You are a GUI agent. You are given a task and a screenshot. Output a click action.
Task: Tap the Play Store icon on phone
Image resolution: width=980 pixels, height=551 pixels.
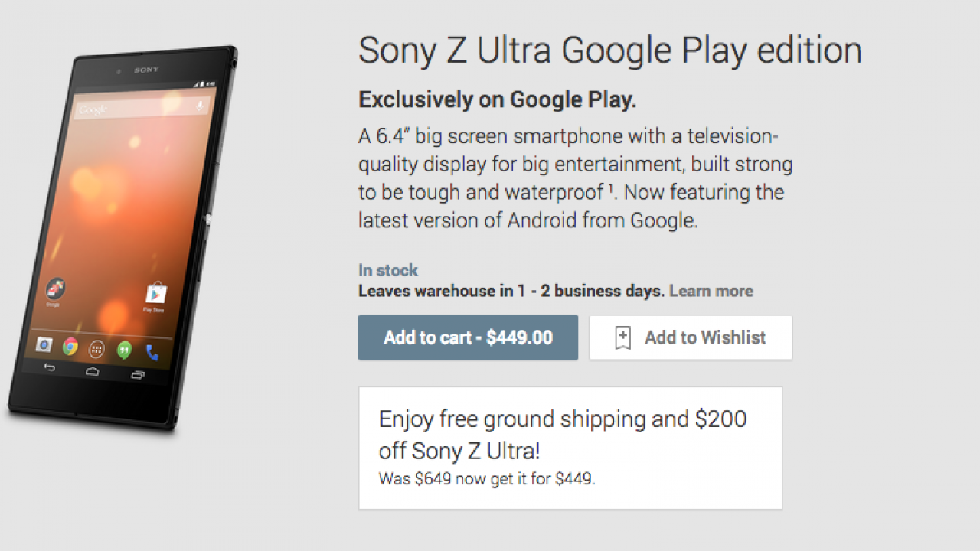[156, 293]
